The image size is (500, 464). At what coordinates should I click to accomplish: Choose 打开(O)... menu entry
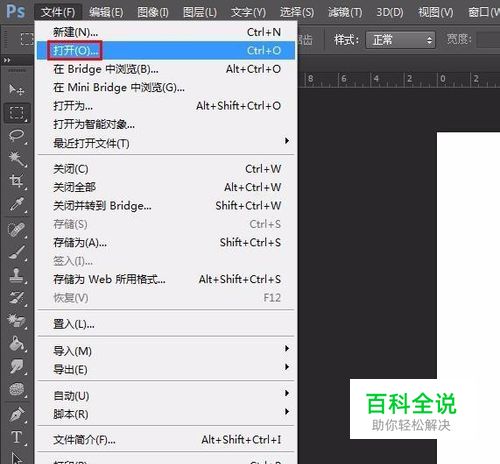(166, 50)
